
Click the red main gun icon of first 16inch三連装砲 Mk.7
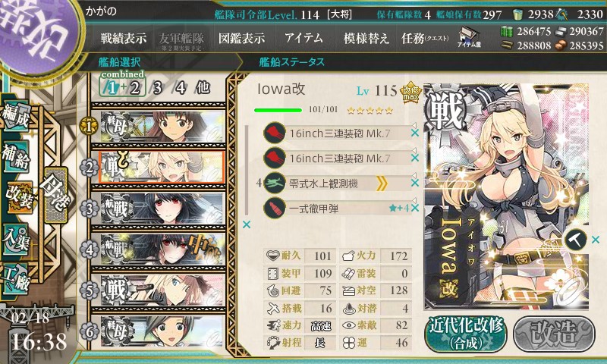click(x=274, y=133)
